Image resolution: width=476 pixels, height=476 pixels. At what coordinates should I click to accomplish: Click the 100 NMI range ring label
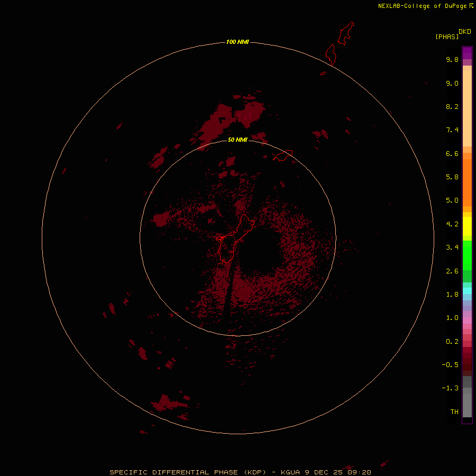(237, 42)
